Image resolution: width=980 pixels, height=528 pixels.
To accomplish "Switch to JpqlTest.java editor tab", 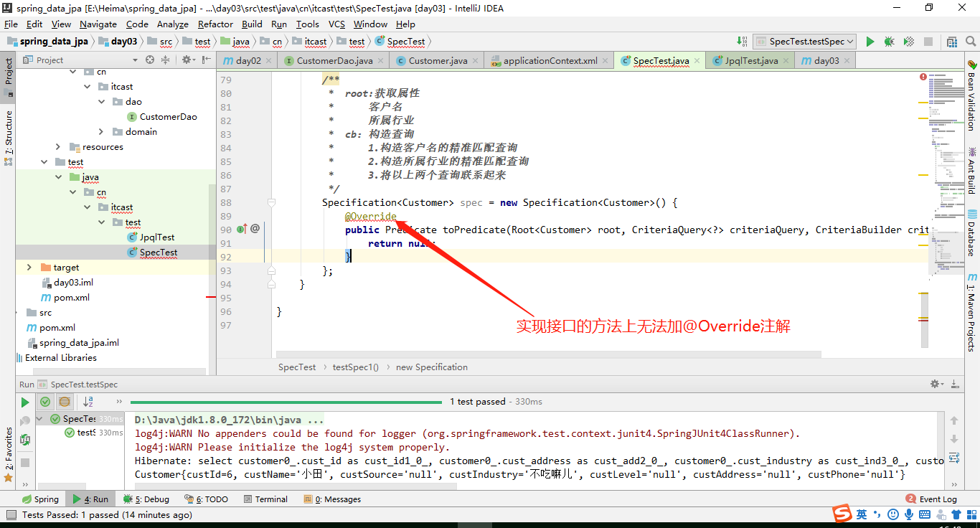I will pyautogui.click(x=750, y=60).
